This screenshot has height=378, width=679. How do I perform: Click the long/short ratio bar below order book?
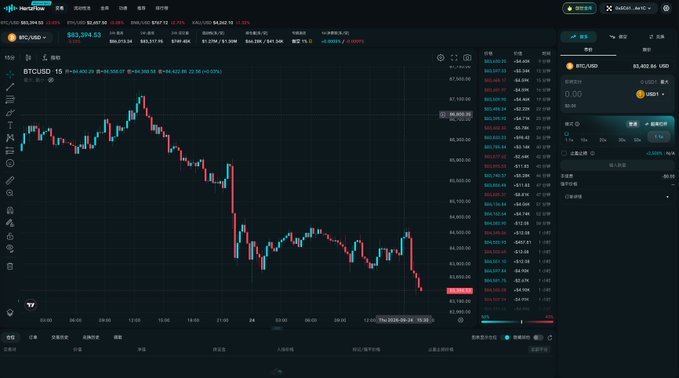click(517, 322)
